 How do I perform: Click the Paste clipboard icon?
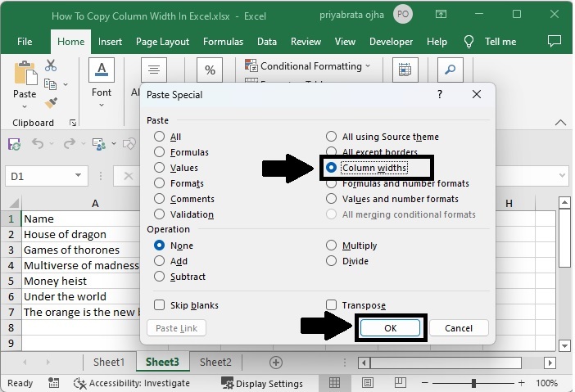point(25,74)
